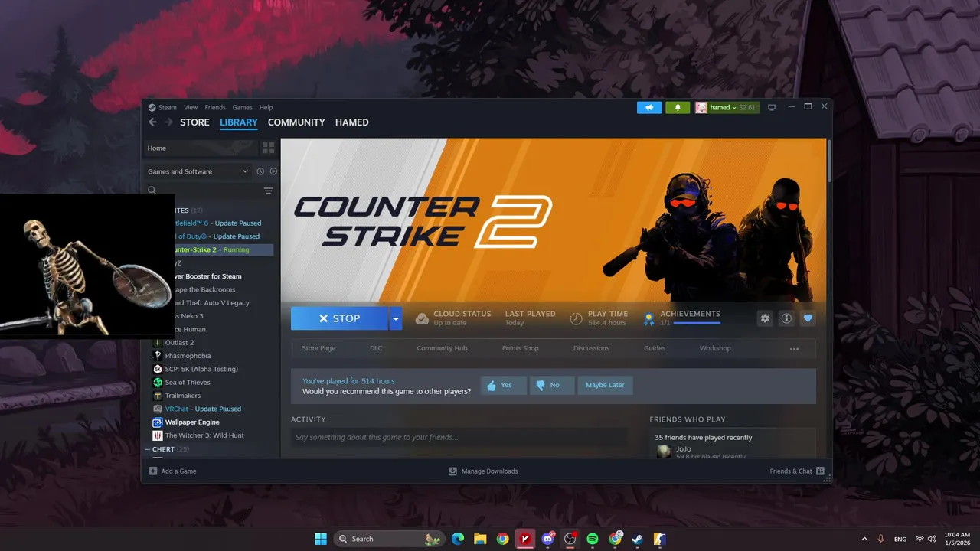980x551 pixels.
Task: Select The Witcher 3: Wild Hunt
Action: click(204, 435)
